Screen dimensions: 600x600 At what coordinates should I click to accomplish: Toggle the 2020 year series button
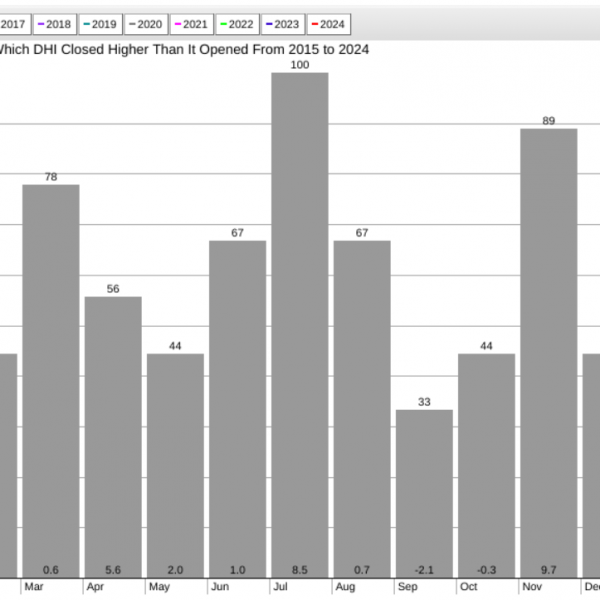(x=146, y=24)
